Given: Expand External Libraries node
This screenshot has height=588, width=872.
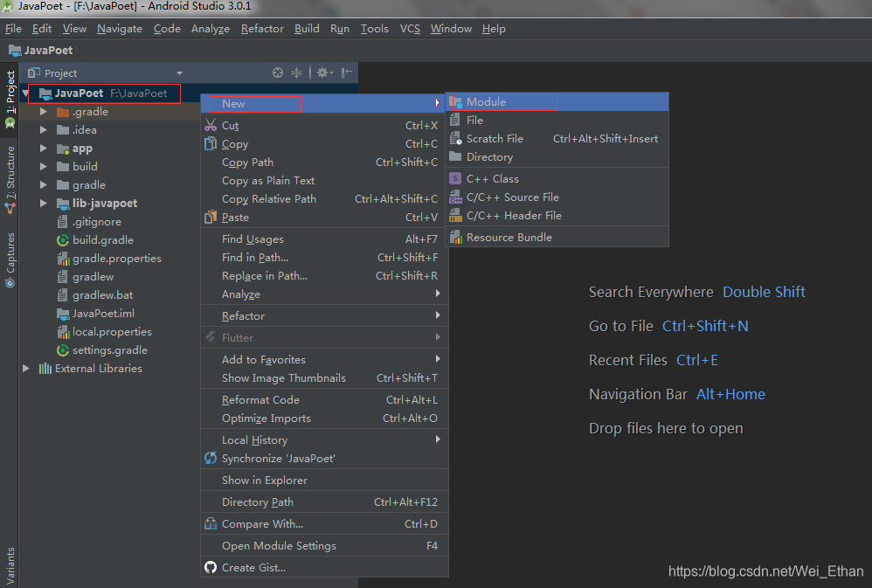Looking at the screenshot, I should click(25, 369).
